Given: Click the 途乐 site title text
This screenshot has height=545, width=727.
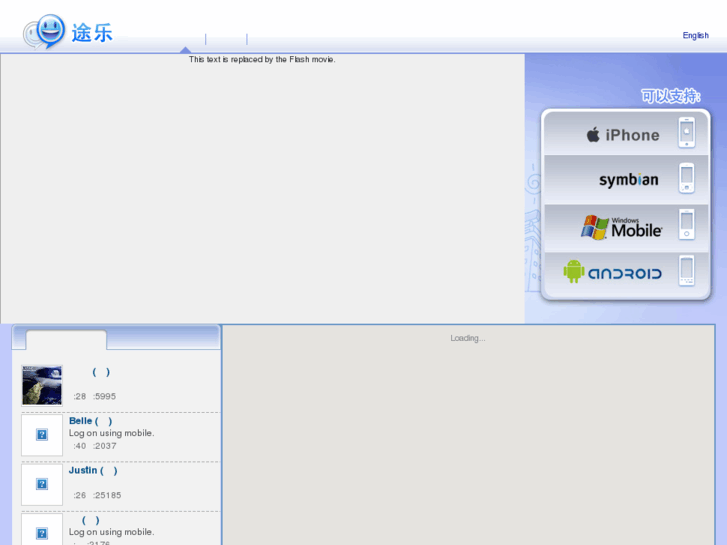Looking at the screenshot, I should coord(92,33).
